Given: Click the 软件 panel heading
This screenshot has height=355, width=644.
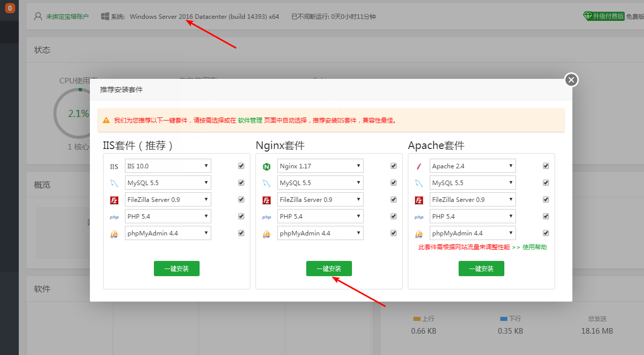Looking at the screenshot, I should (x=42, y=289).
